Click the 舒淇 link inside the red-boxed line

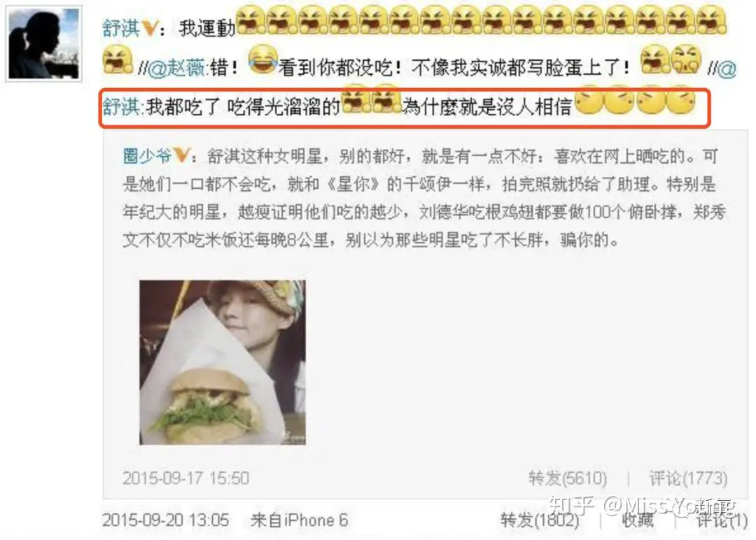pos(122,106)
